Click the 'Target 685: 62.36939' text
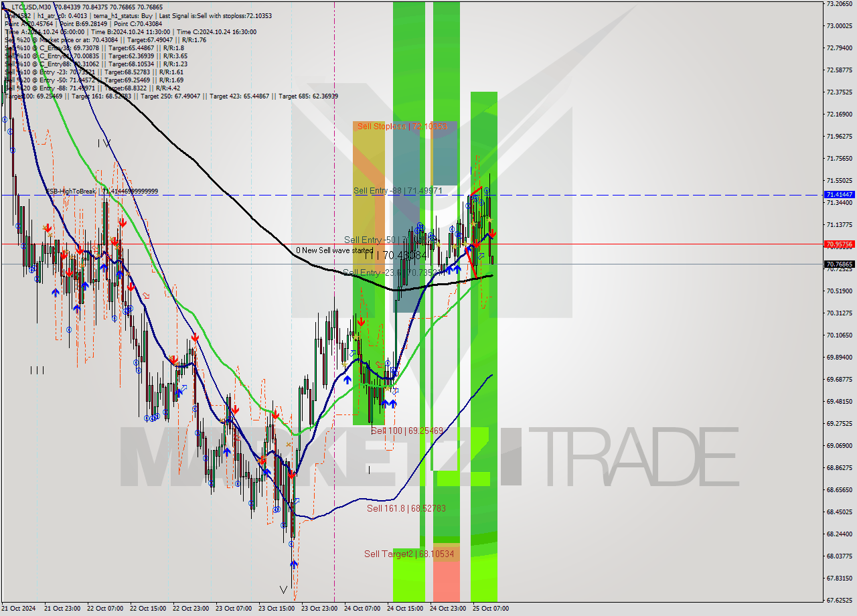The height and width of the screenshot is (616, 857). click(x=308, y=96)
